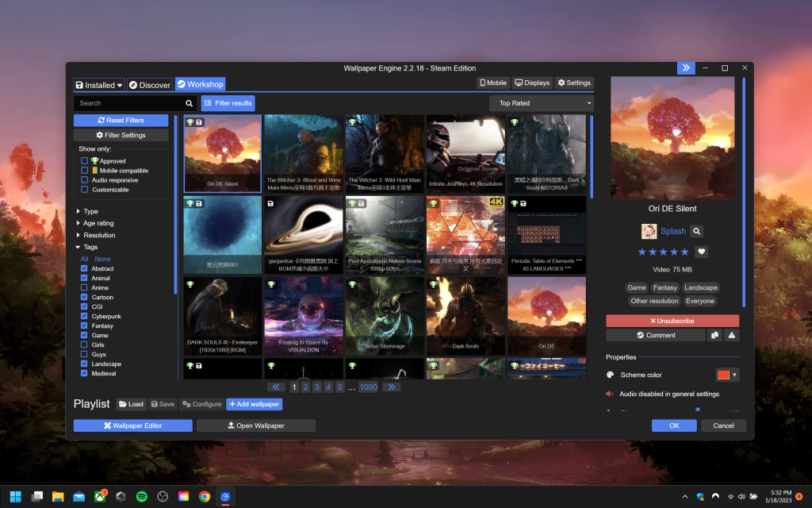The height and width of the screenshot is (508, 812).
Task: Enable the Approved filter checkbox
Action: [84, 160]
